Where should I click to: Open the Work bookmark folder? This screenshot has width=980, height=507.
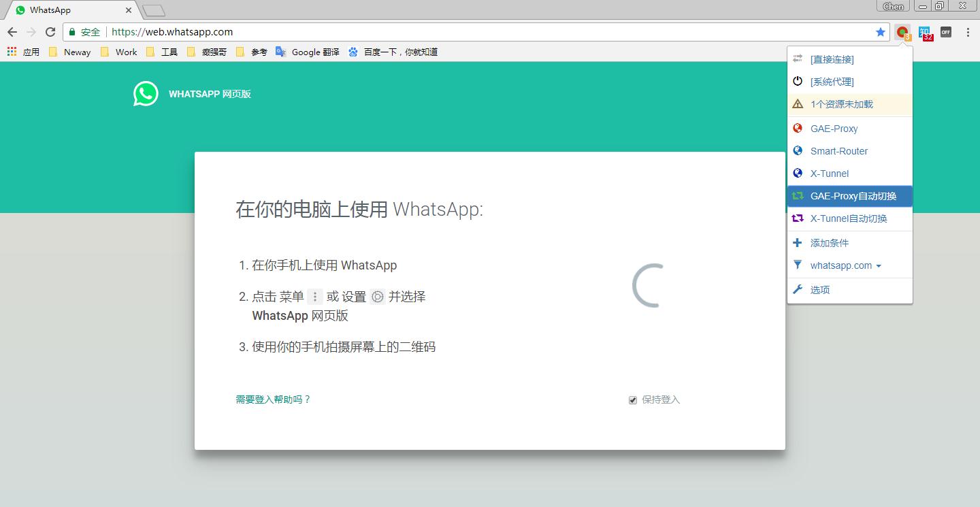(119, 52)
